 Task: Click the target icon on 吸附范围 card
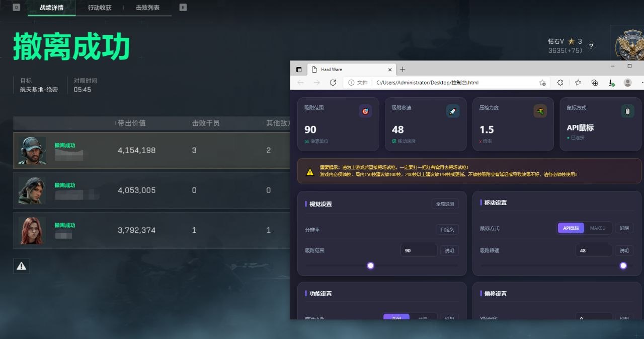coord(365,111)
